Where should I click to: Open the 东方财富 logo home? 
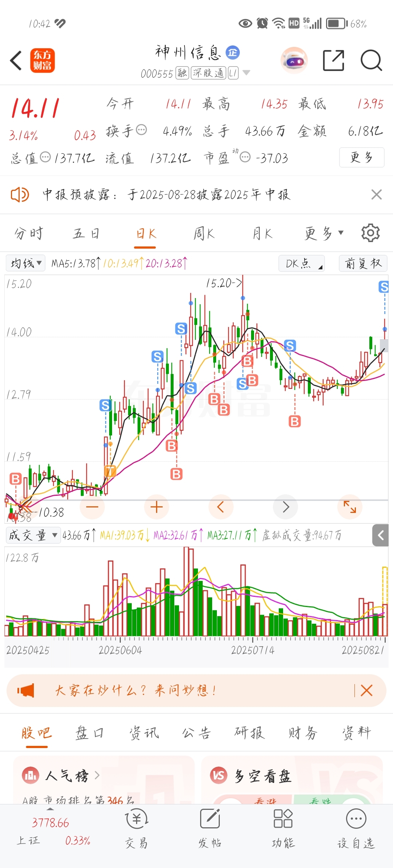tap(43, 60)
